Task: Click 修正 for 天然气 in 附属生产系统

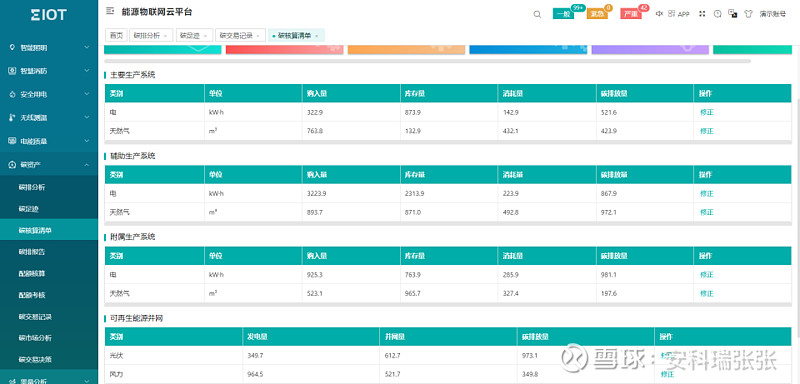Action: pyautogui.click(x=707, y=294)
